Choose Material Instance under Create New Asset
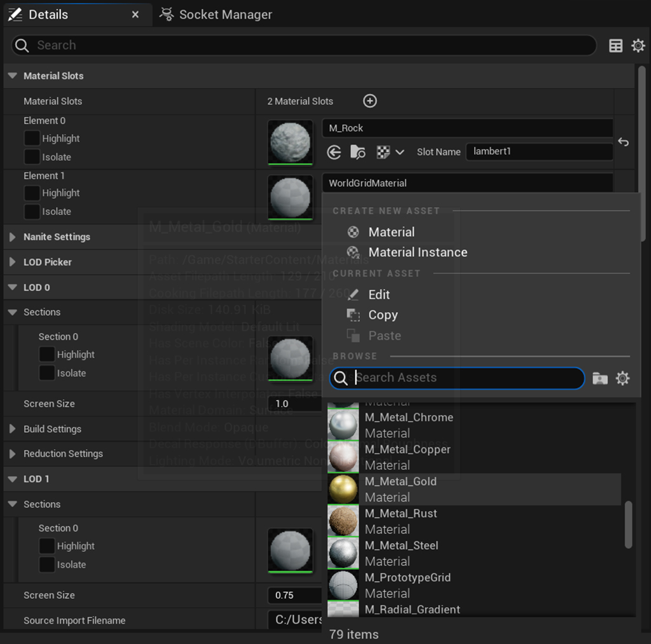651x644 pixels. 418,252
